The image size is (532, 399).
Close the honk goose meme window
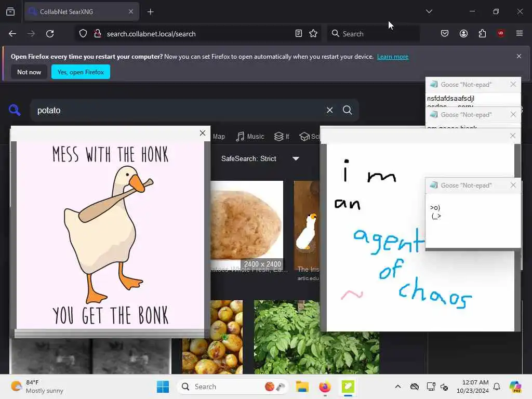coord(203,133)
